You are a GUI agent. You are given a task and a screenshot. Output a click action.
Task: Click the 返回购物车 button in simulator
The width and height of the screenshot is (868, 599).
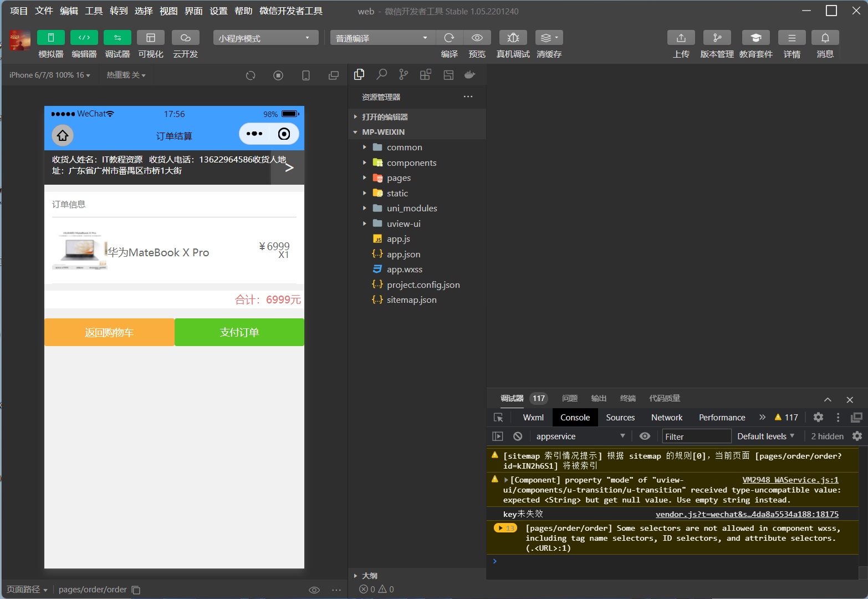(109, 332)
